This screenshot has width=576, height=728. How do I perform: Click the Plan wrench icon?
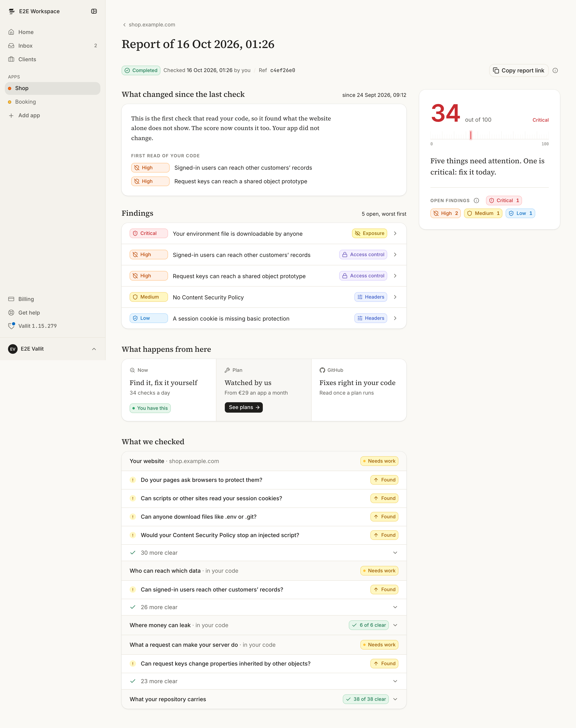click(x=227, y=370)
